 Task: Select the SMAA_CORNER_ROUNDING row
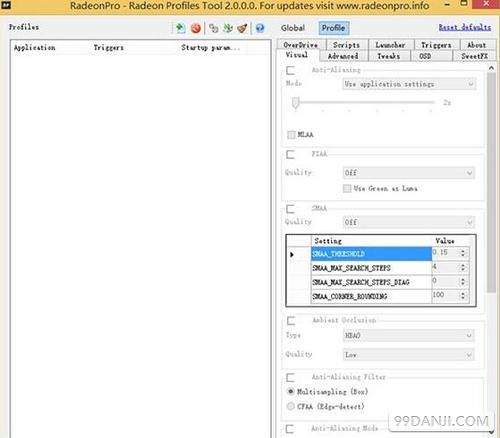(x=371, y=296)
